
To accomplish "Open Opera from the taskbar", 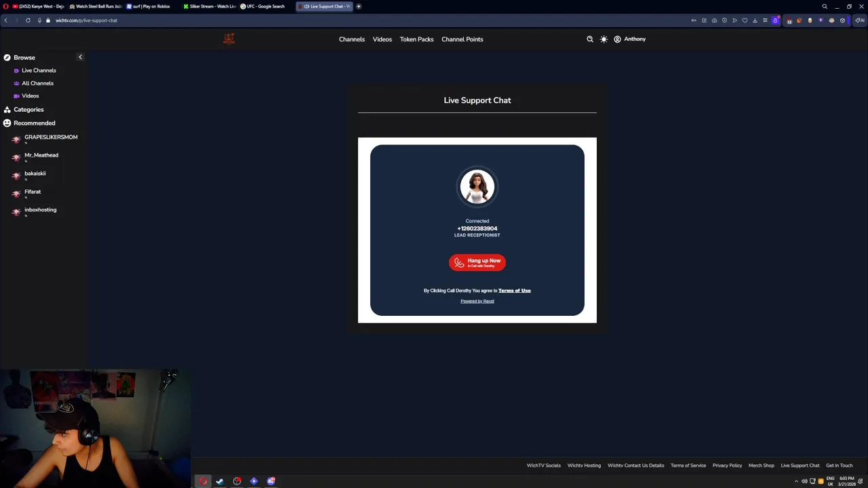I will [x=203, y=481].
